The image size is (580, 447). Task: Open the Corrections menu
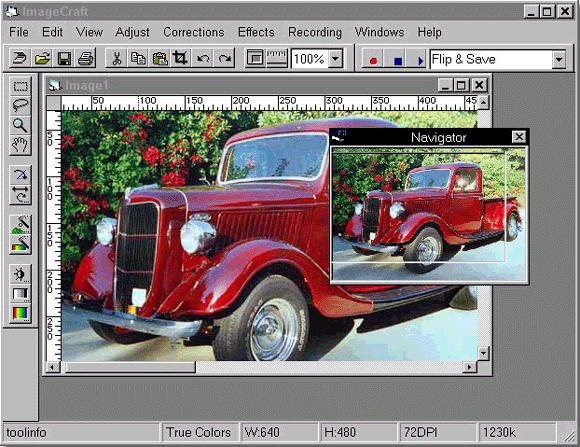[x=194, y=32]
